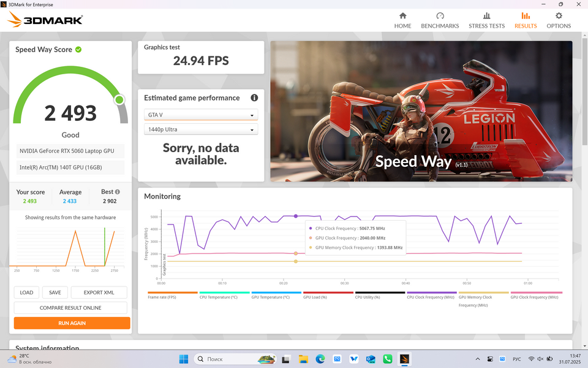Click the purple CPU clock marker on the chart
The image size is (588, 368).
[295, 216]
